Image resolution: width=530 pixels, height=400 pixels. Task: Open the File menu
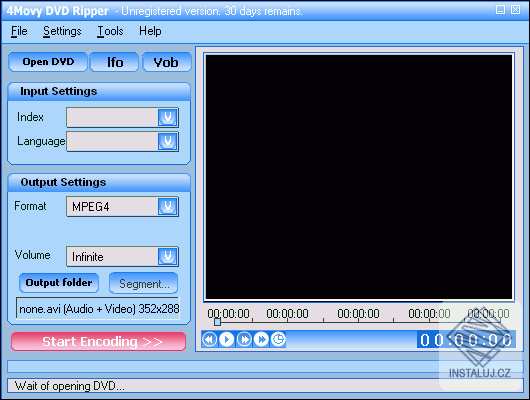[19, 31]
